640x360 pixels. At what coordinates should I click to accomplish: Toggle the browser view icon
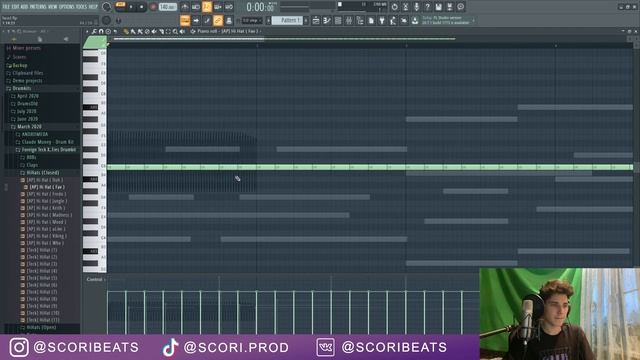tap(360, 20)
